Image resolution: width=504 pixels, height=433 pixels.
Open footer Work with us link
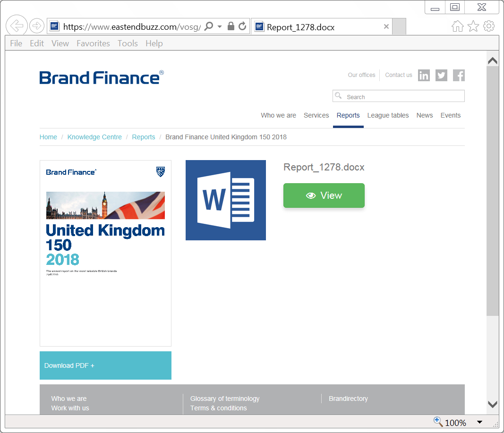tap(70, 408)
